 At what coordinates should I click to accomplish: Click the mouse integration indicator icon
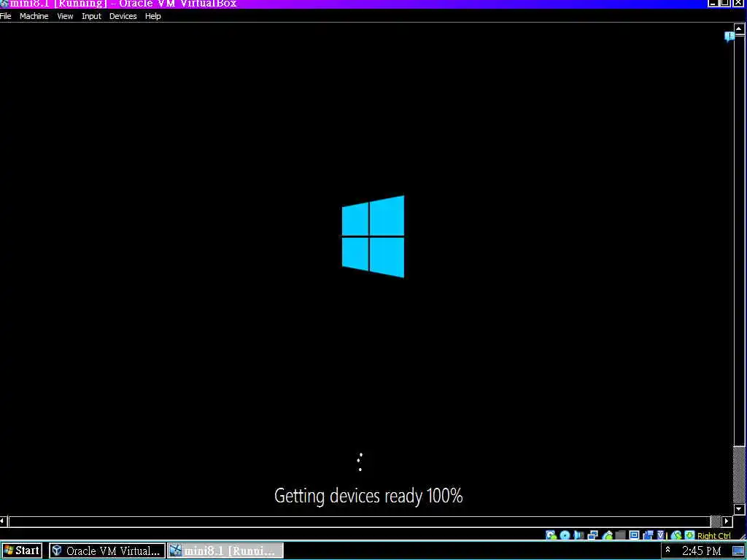click(676, 534)
